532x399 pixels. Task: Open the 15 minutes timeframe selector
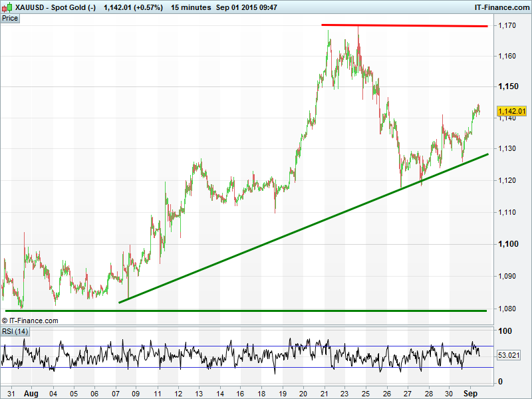click(x=190, y=7)
